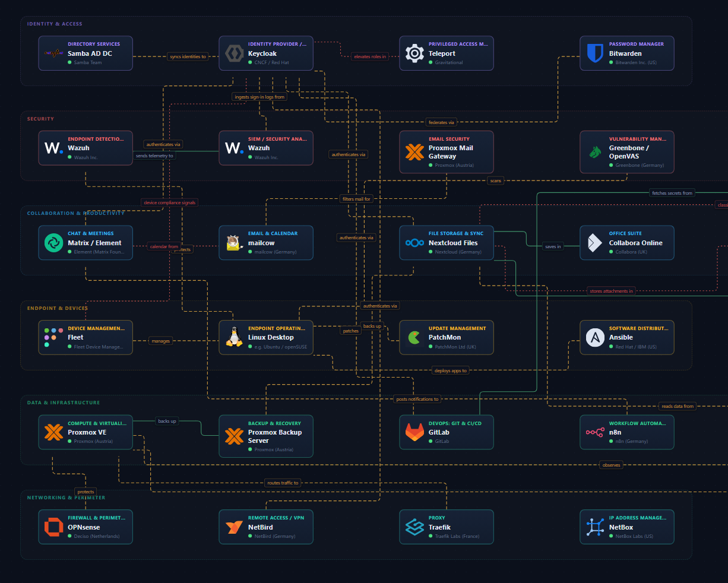Click the "ingests sign-in logs from" label
This screenshot has height=583, width=728.
point(259,97)
